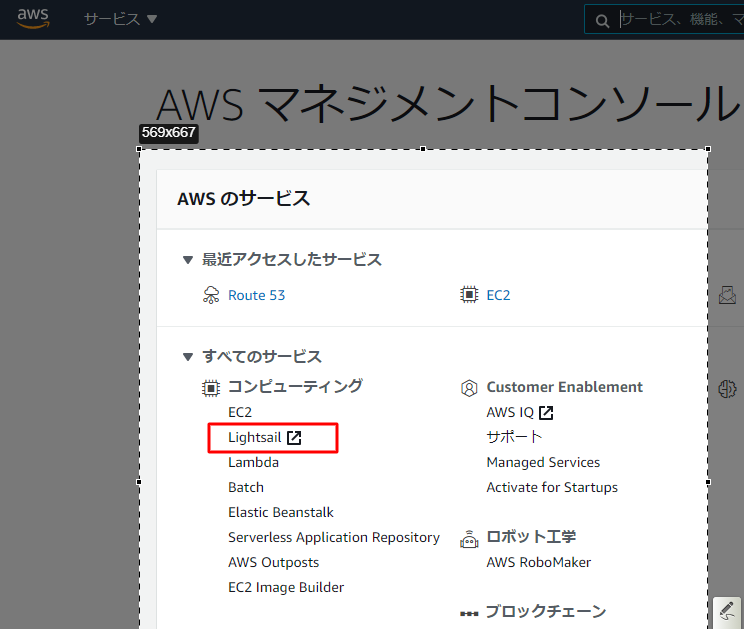Screen dimensions: 744x629
Task: Open EC2 from recently accessed services
Action: (x=498, y=295)
